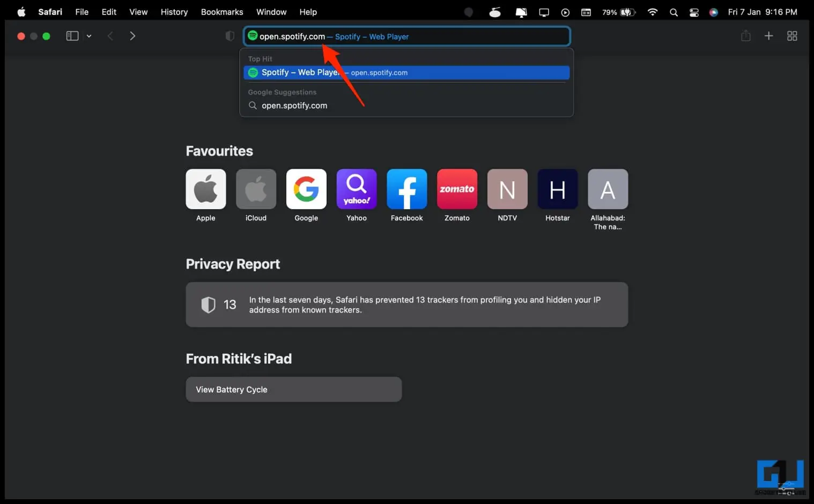
Task: Open the Help menu
Action: click(308, 12)
